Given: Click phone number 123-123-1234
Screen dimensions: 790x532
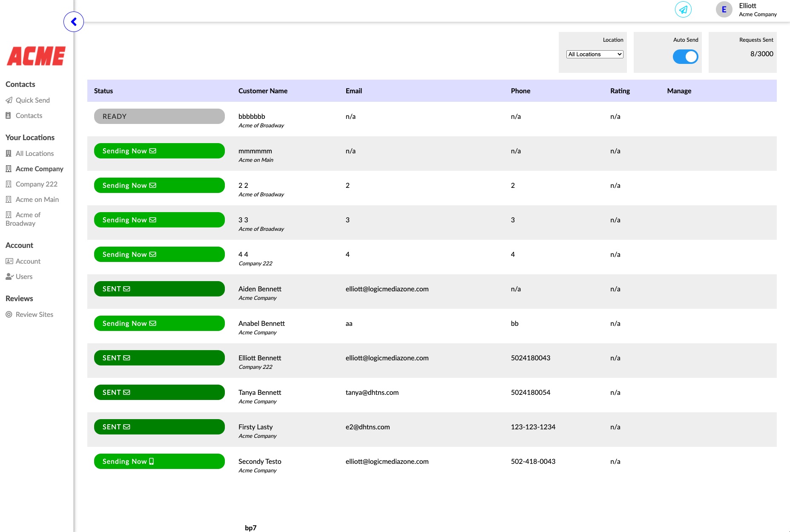Looking at the screenshot, I should [x=533, y=427].
